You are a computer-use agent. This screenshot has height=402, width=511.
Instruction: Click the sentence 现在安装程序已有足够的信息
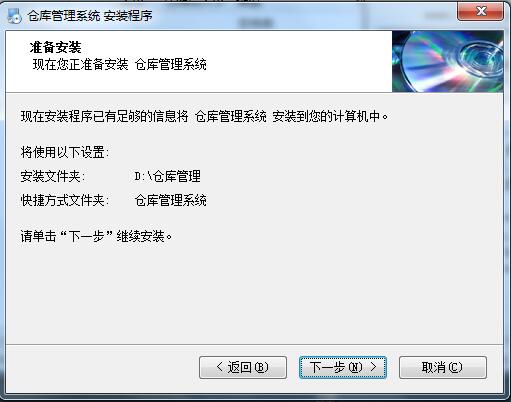[104, 116]
